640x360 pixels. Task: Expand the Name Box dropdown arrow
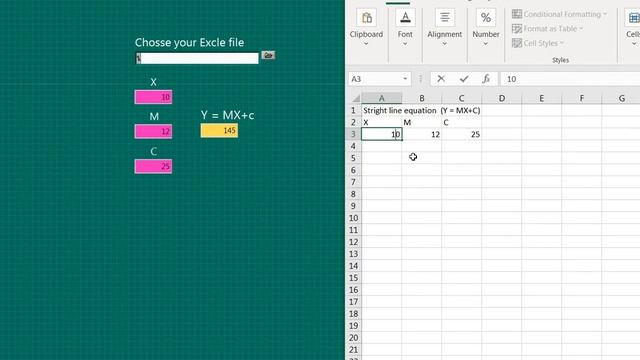(405, 79)
